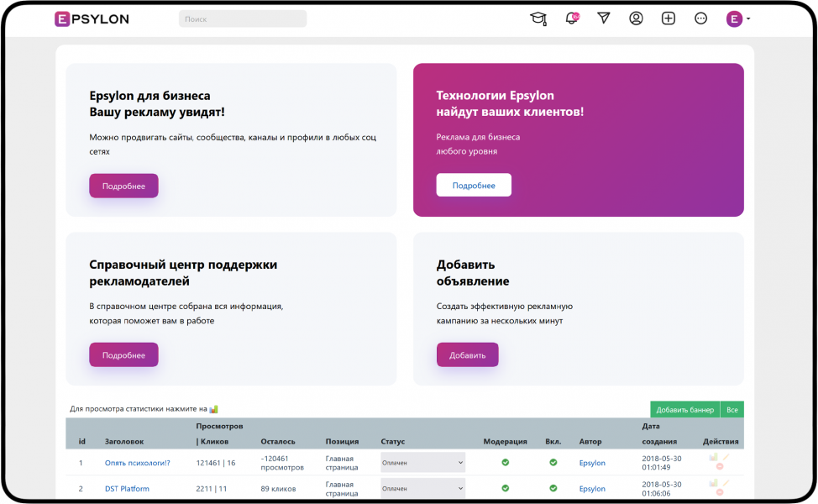
Task: Click the green 'Все' button
Action: pyautogui.click(x=732, y=410)
